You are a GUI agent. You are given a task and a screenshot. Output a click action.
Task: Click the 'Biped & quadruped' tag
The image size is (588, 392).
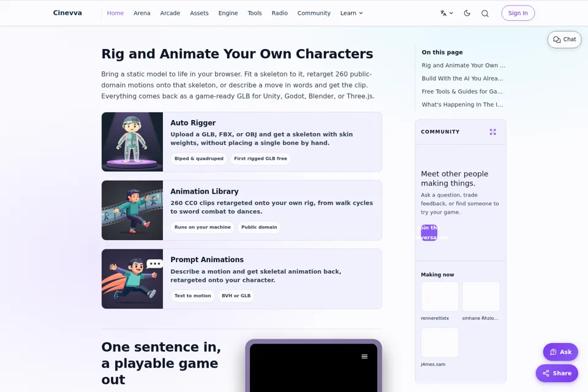(198, 159)
